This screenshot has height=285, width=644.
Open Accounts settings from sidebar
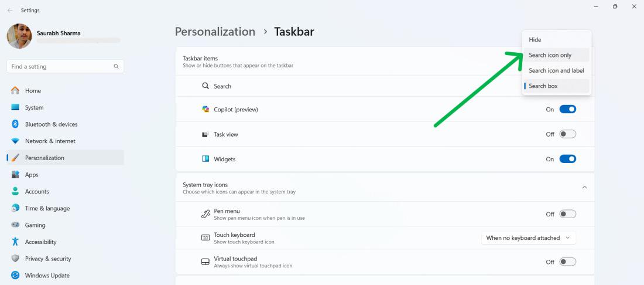(x=37, y=192)
